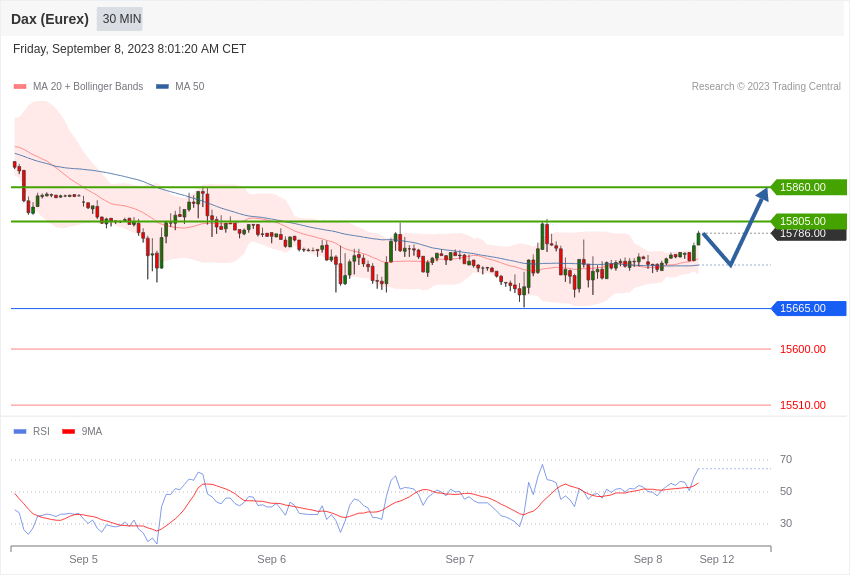Screen dimensions: 850x576
Task: Click the RSI legend label
Action: 41,431
